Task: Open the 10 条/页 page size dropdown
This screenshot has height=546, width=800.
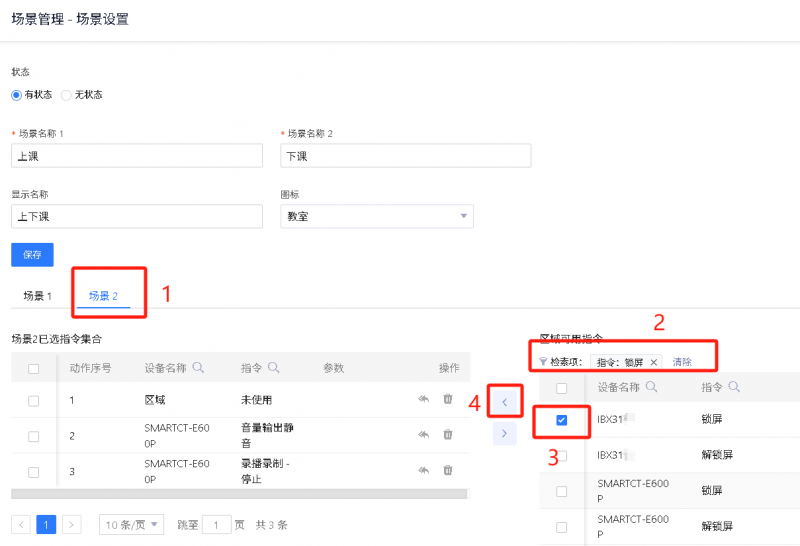Action: 131,524
